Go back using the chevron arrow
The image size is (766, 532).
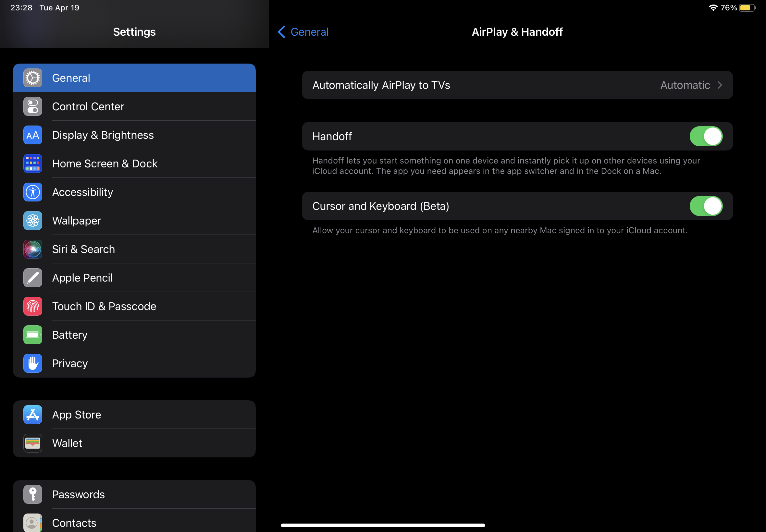(281, 32)
